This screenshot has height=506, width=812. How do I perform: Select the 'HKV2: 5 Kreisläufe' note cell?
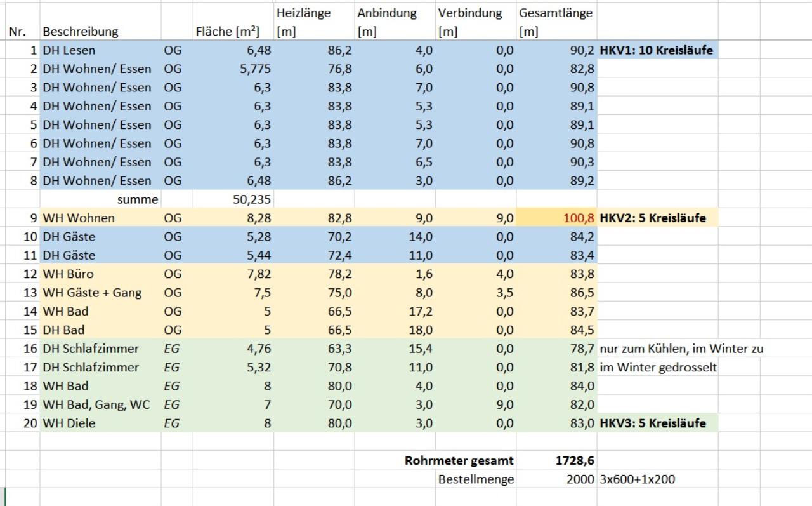point(657,218)
